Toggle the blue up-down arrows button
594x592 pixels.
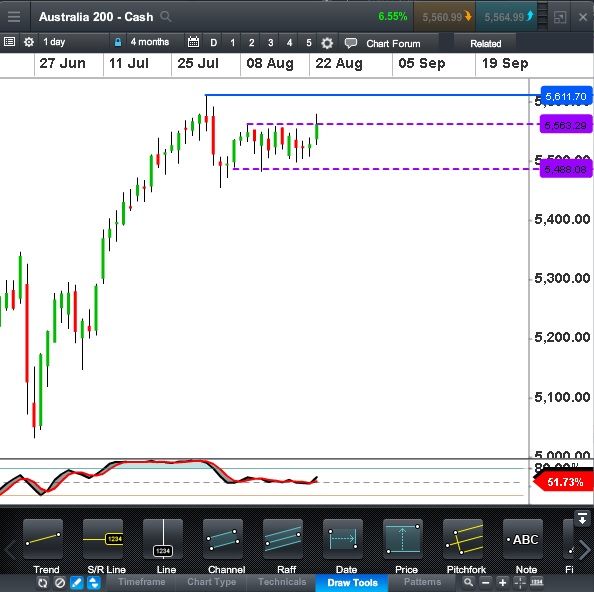[x=94, y=583]
